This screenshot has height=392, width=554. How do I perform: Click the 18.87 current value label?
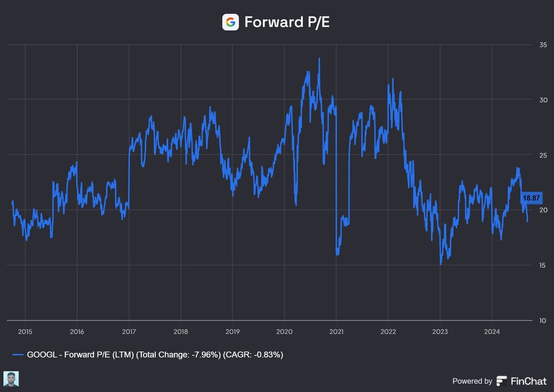click(531, 198)
